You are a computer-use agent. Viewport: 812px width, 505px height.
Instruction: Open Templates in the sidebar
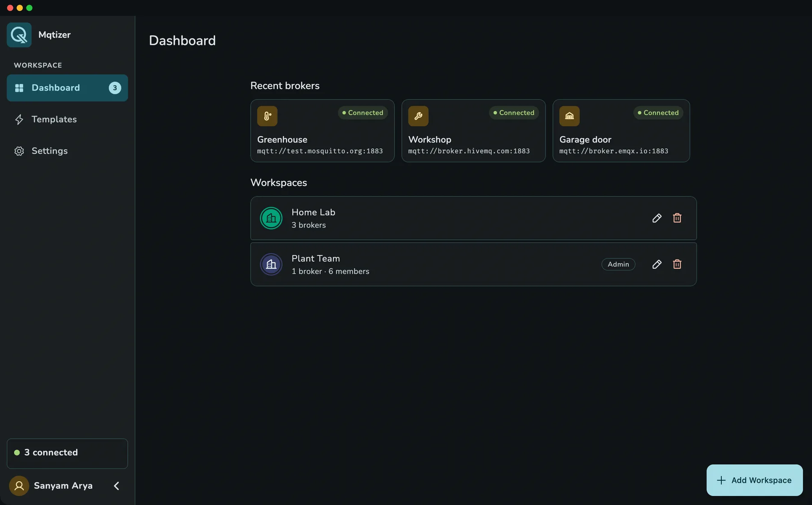pos(67,119)
